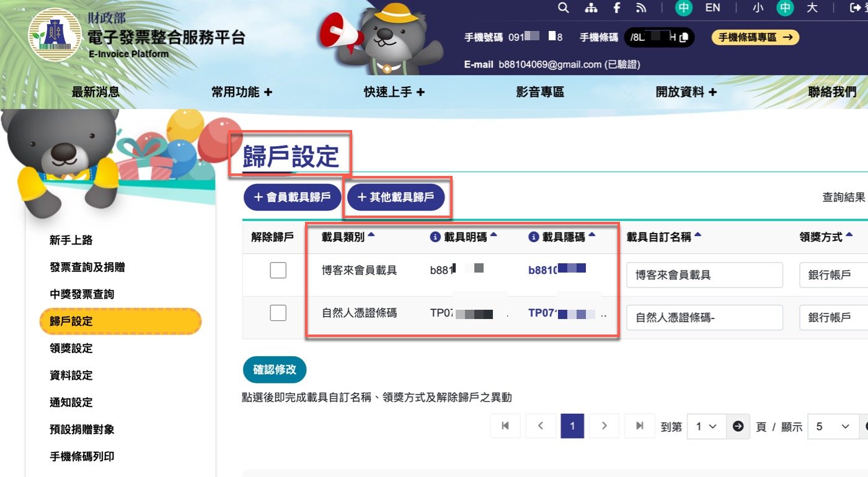Click the E-Invoice Platform logo

(x=136, y=37)
